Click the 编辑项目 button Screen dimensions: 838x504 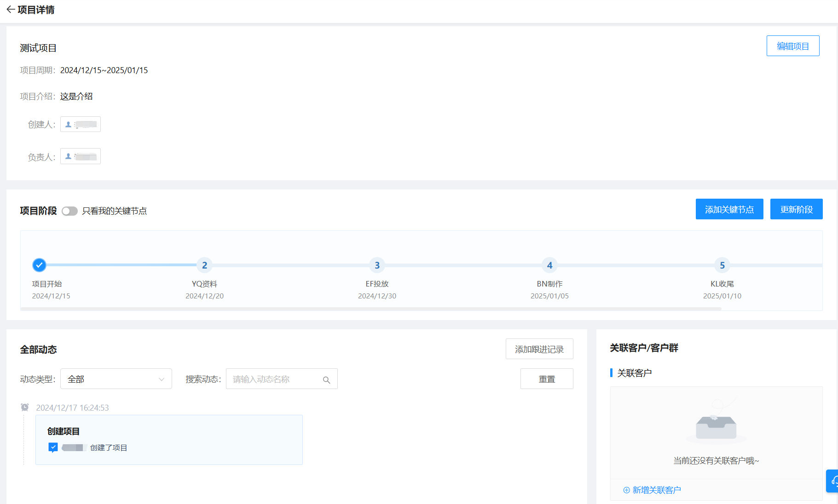792,46
